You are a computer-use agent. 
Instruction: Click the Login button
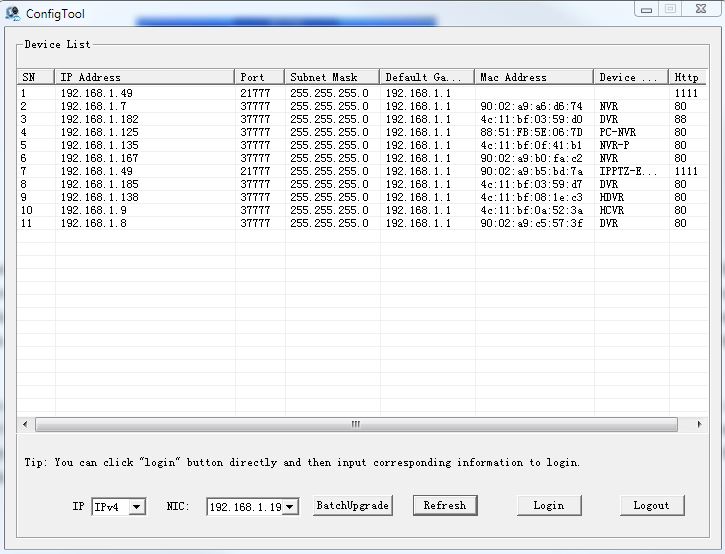pyautogui.click(x=549, y=505)
